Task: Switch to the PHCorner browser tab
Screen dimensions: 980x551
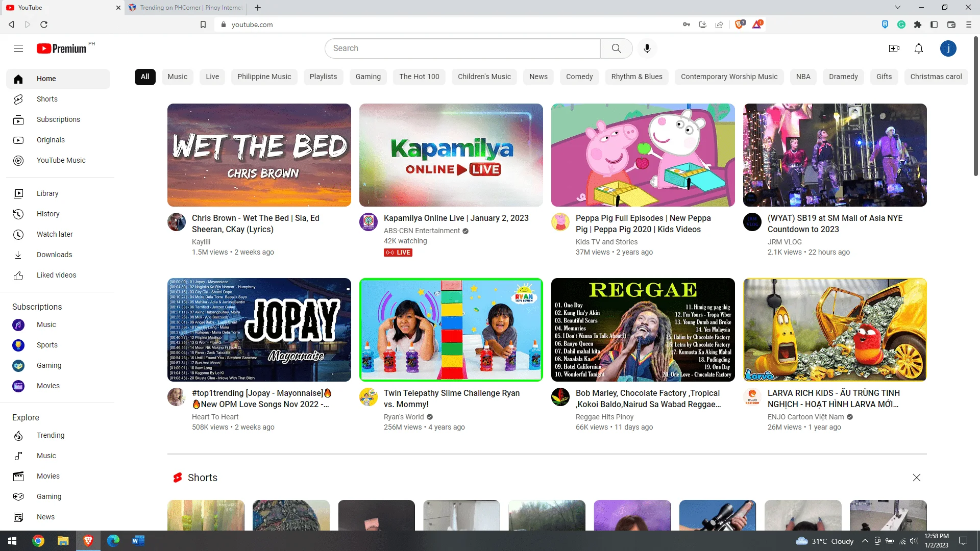Action: [x=186, y=8]
